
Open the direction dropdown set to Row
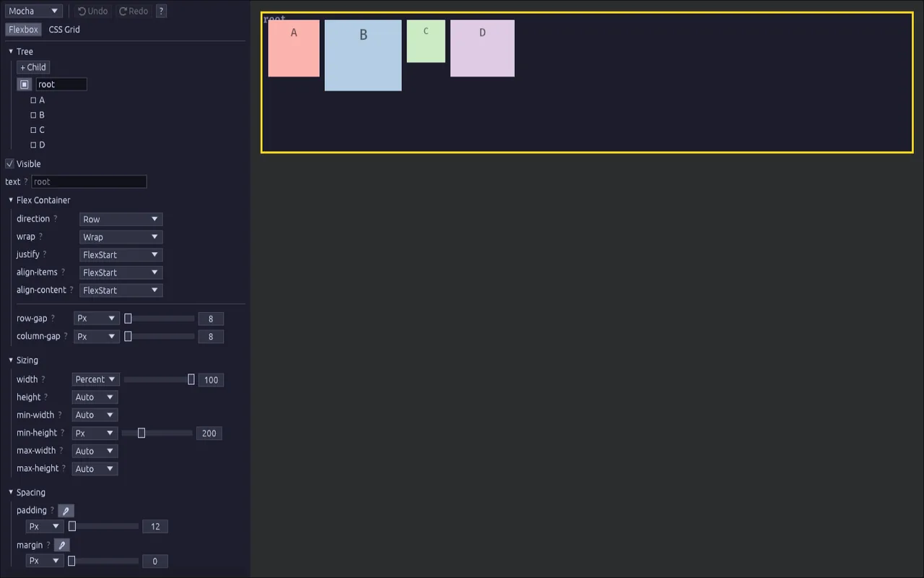[x=121, y=219]
